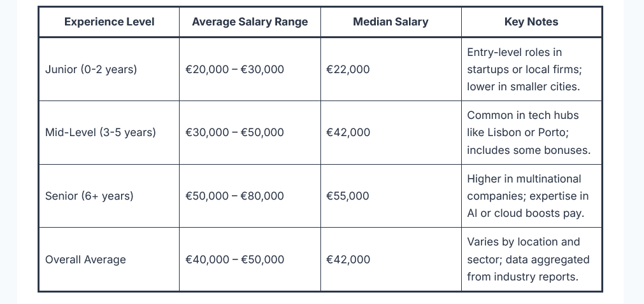Viewport: 644px width, 304px height.
Task: Click the €50,000 – €80,000 salary range
Action: point(234,196)
